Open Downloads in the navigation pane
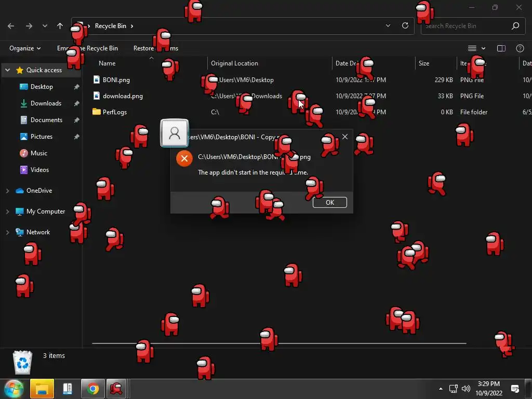This screenshot has height=399, width=532. pyautogui.click(x=46, y=103)
